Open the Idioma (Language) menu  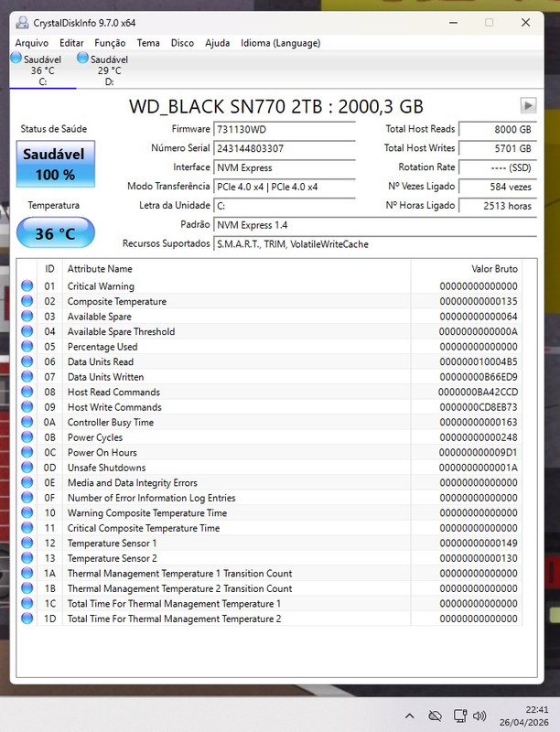pos(281,43)
